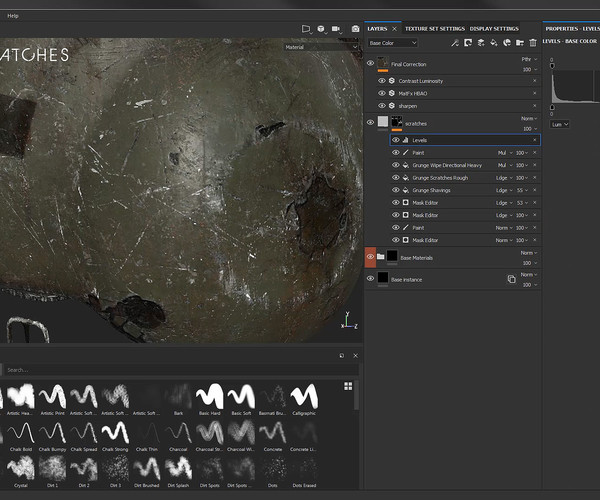Select the Calligraphic brush thumbnail
600x500 pixels.
[x=304, y=396]
